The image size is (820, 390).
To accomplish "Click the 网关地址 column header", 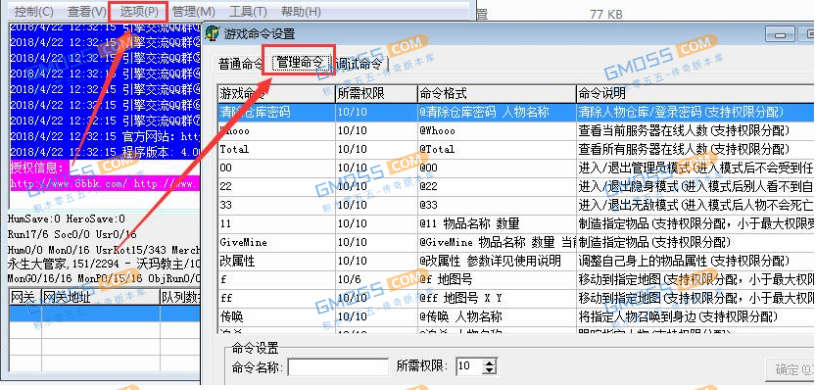I will click(100, 298).
